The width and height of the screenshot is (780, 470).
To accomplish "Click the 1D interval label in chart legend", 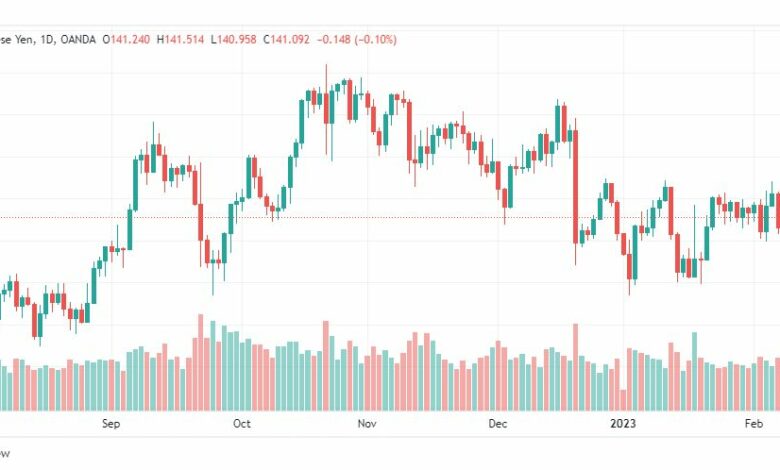I will [47, 39].
